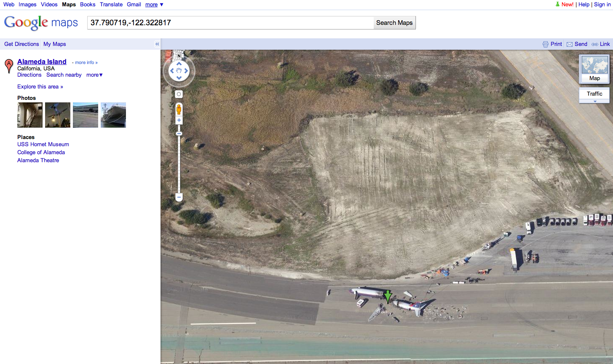
Task: Open Get Directions tab
Action: 21,44
